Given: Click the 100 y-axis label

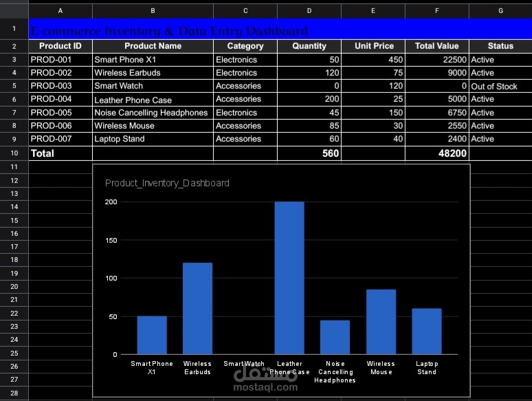Looking at the screenshot, I should [111, 279].
